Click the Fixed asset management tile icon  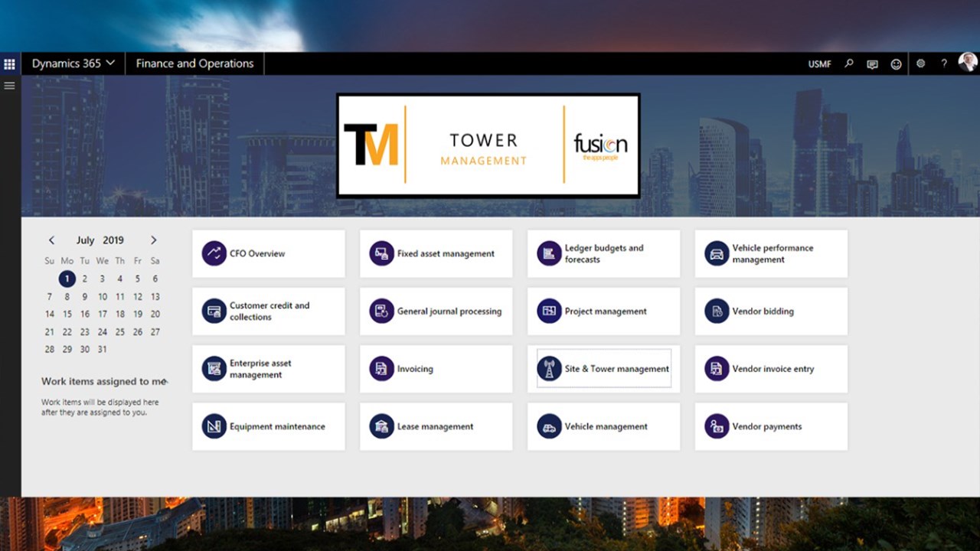point(381,253)
